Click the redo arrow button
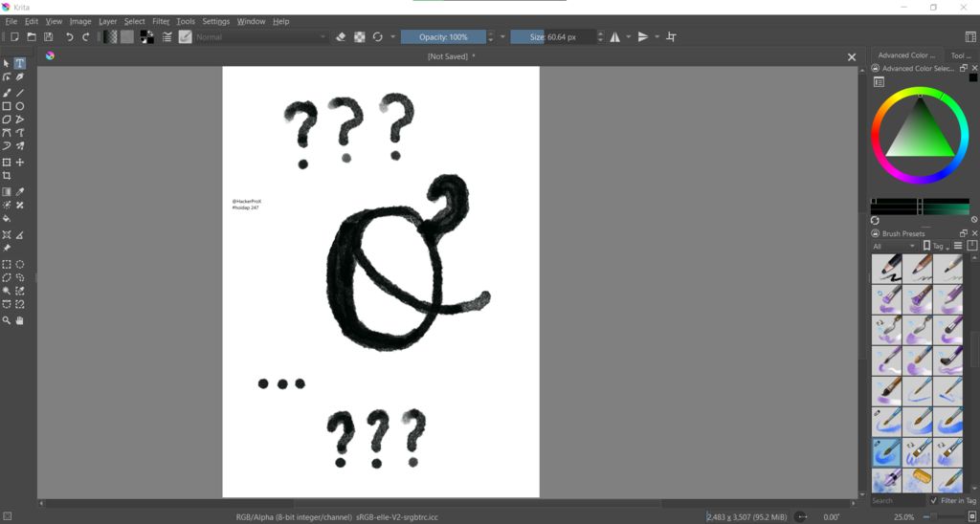The height and width of the screenshot is (524, 980). pos(86,37)
